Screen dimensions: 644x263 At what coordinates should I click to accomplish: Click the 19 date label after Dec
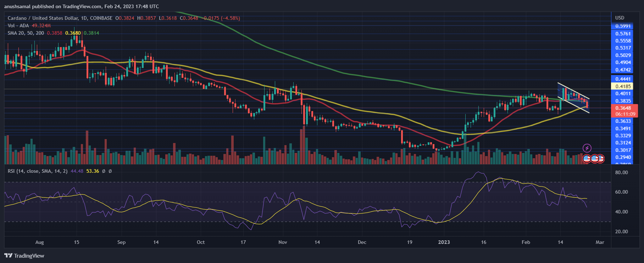click(x=410, y=242)
